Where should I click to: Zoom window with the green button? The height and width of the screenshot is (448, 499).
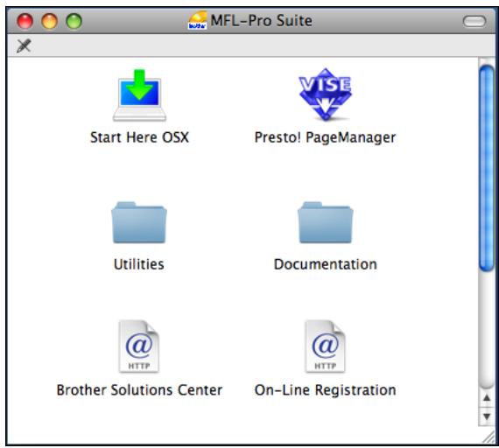pyautogui.click(x=74, y=22)
